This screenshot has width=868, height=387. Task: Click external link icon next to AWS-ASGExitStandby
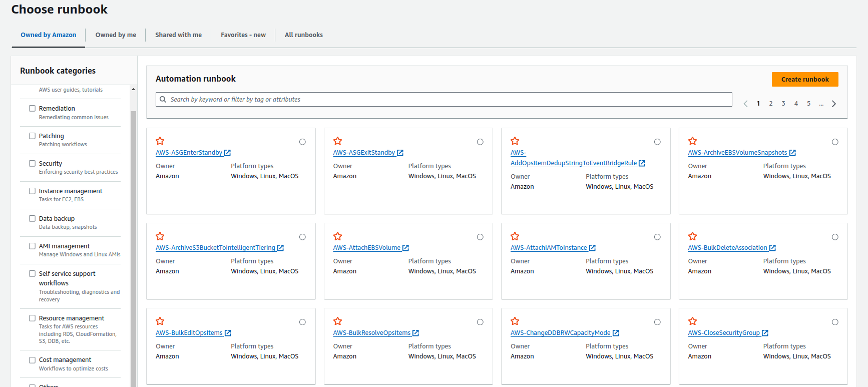[400, 153]
